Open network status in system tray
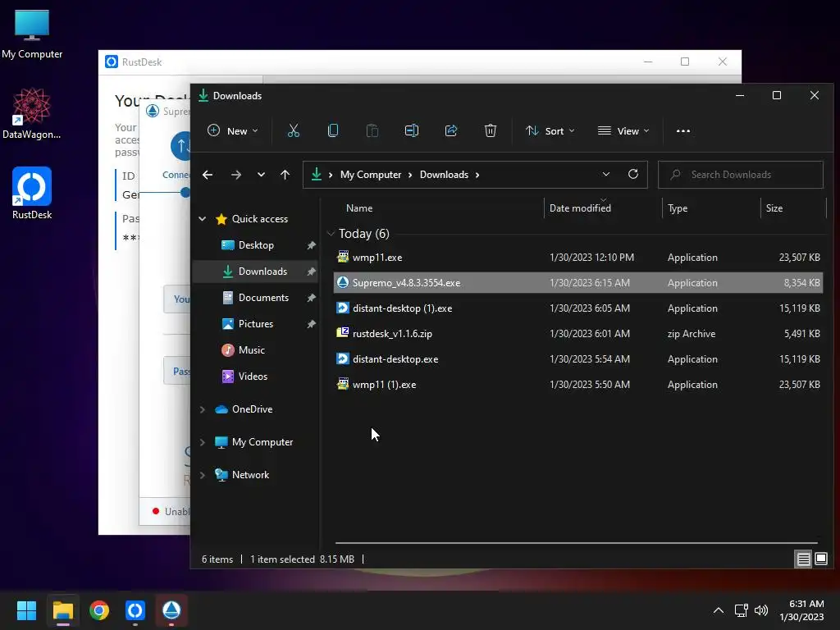The image size is (840, 630). 742,610
